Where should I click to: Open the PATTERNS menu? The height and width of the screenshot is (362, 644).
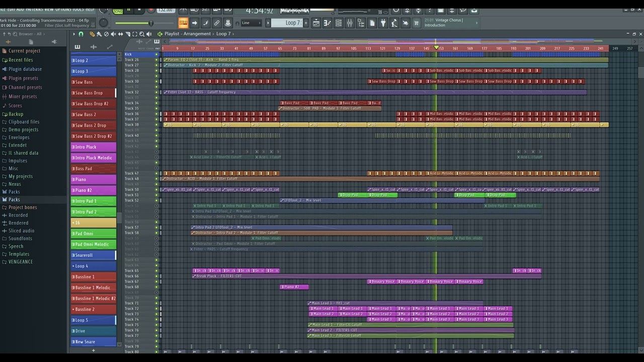(x=34, y=9)
